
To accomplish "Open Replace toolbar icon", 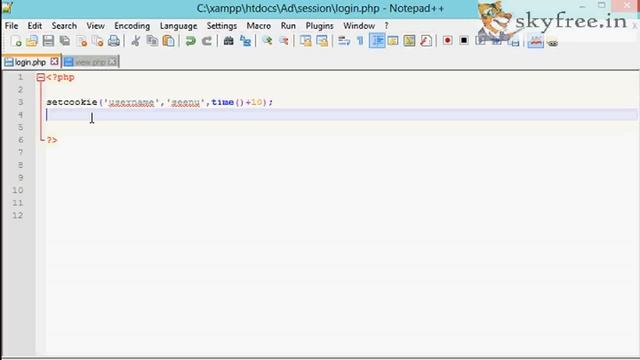I will click(245, 41).
